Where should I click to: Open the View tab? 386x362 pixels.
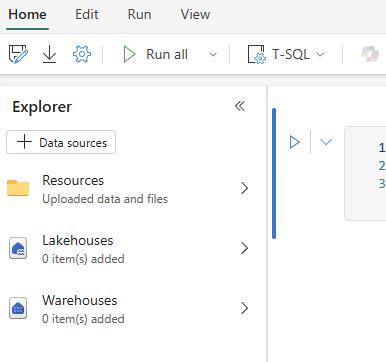[x=195, y=15]
